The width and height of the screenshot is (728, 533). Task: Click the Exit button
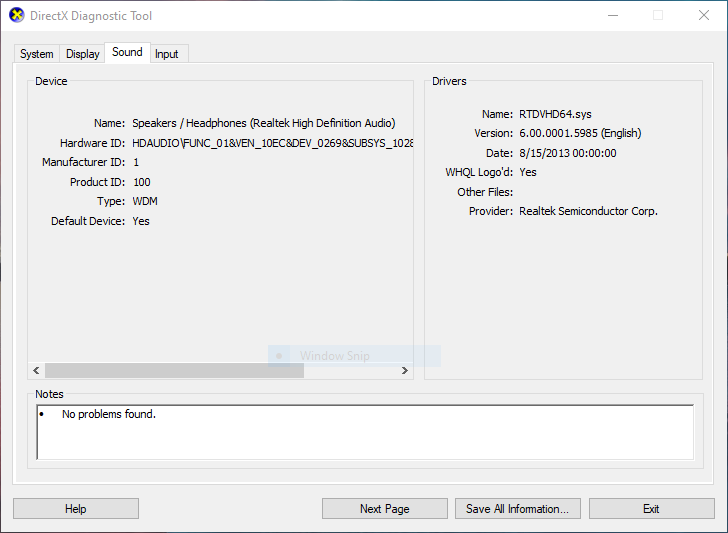pyautogui.click(x=651, y=509)
